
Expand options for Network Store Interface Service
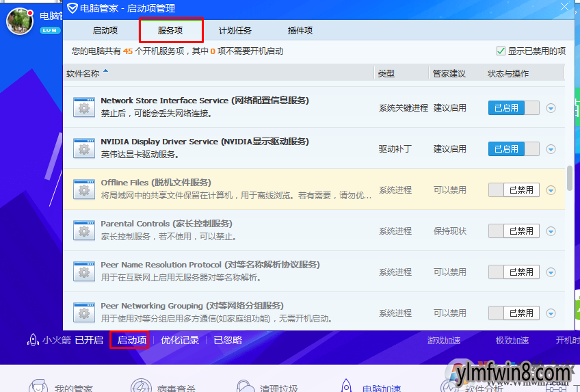[x=551, y=108]
